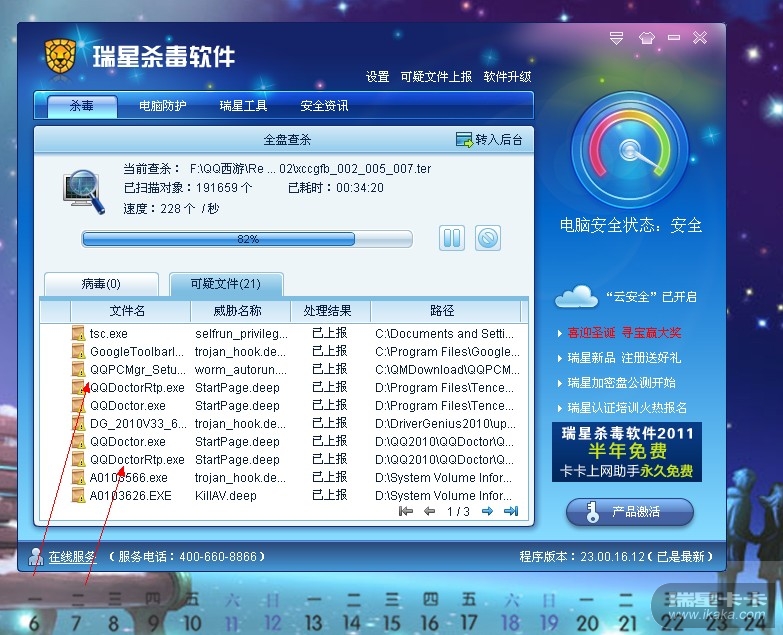
Task: Click threat name selfrun_privileg...
Action: [241, 333]
